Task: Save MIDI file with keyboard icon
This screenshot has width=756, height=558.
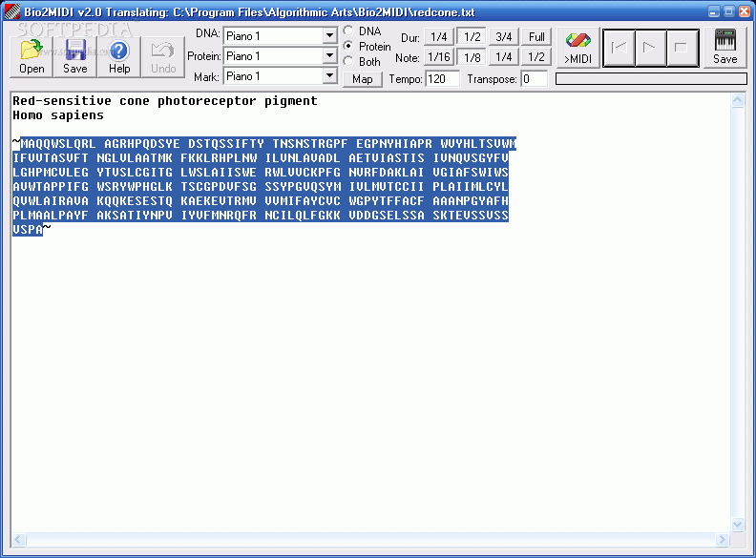Action: point(725,48)
